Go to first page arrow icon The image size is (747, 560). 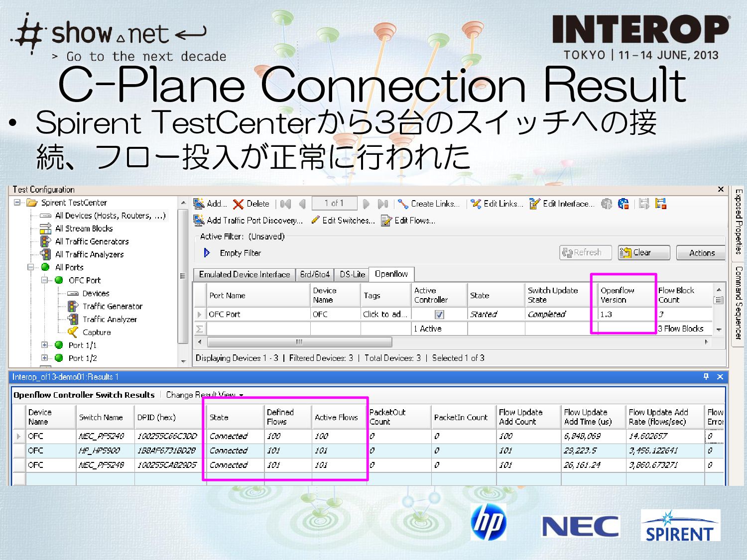point(285,204)
